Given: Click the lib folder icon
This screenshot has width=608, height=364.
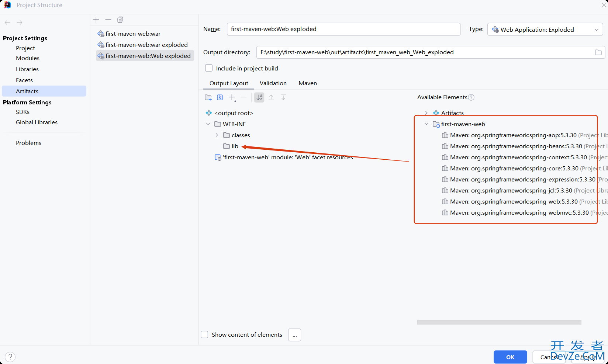Looking at the screenshot, I should pyautogui.click(x=227, y=146).
